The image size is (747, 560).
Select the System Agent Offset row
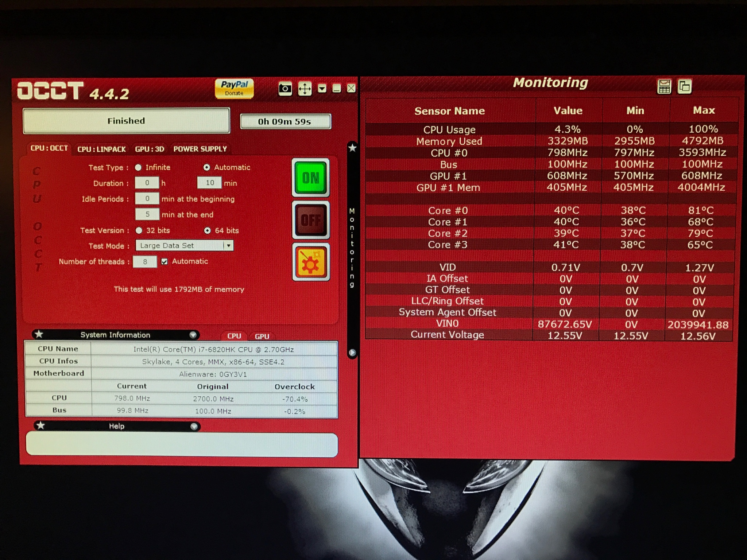(549, 312)
